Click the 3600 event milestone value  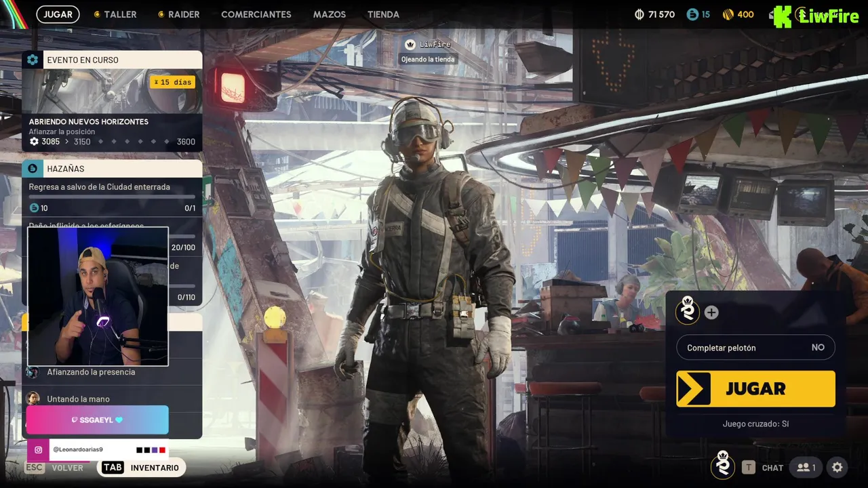tap(186, 142)
